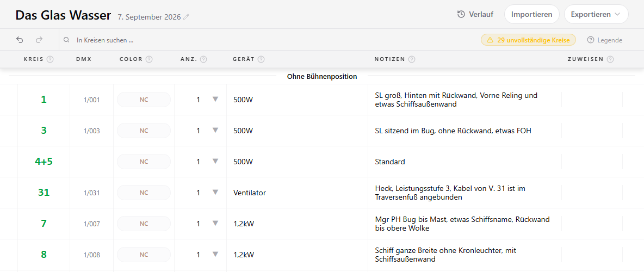Select Kreis number 1
This screenshot has width=644, height=272.
pyautogui.click(x=44, y=100)
